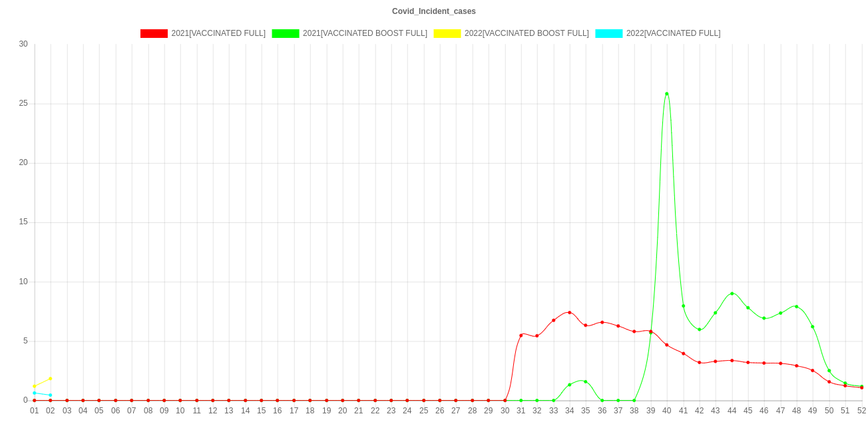Click the green peak point at week 40

[x=667, y=94]
